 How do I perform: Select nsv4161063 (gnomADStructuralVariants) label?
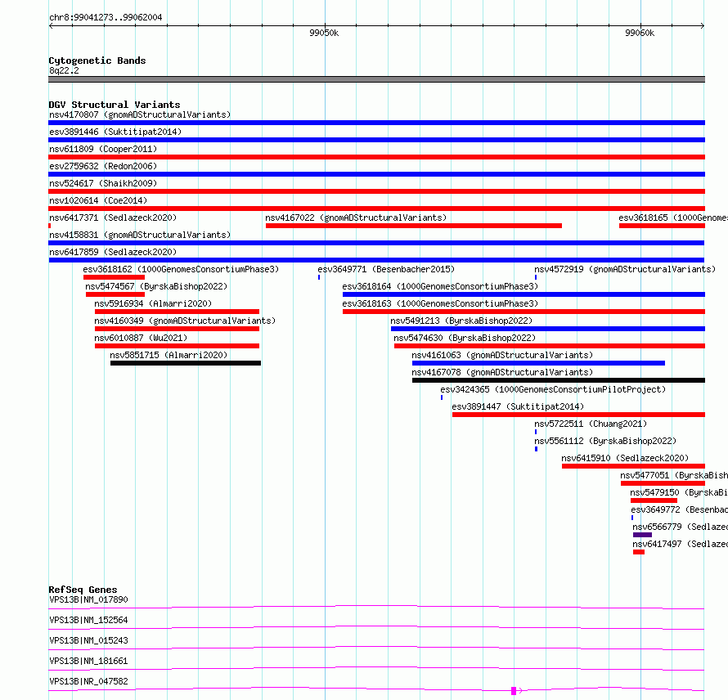tap(502, 355)
